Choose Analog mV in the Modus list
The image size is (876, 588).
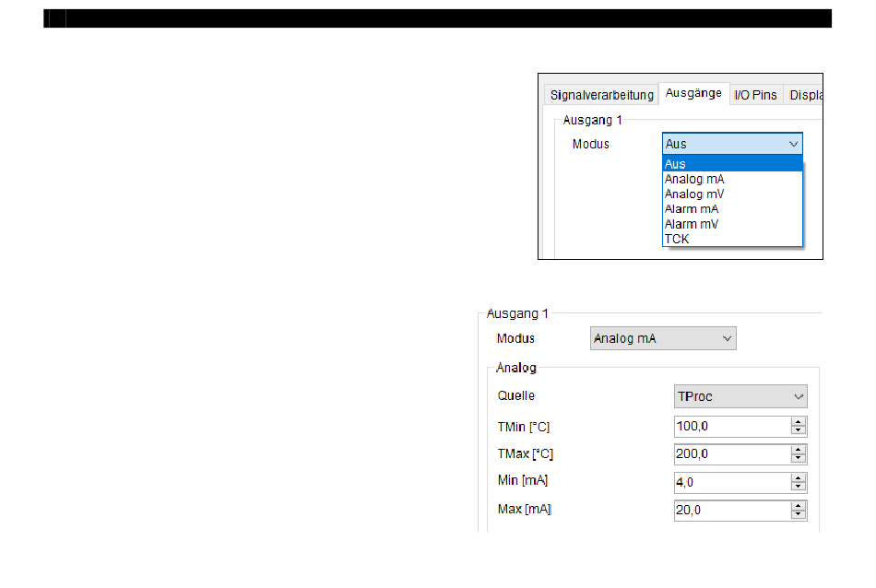click(732, 194)
